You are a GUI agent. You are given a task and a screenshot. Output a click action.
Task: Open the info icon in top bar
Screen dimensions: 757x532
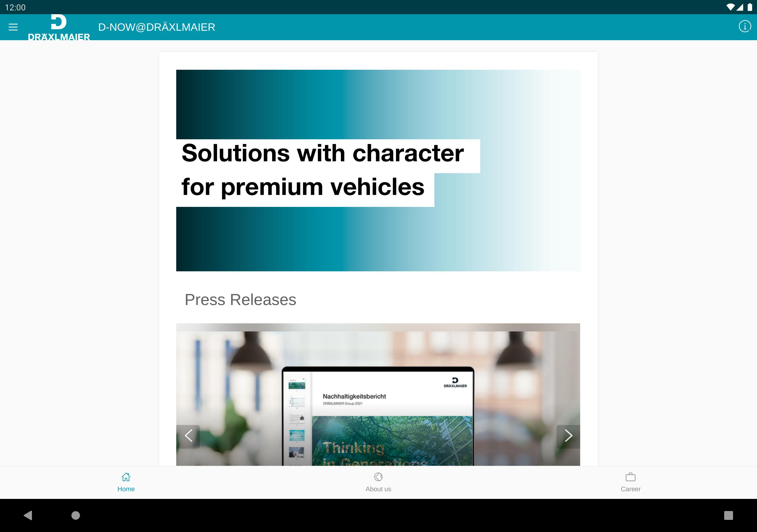(x=745, y=26)
